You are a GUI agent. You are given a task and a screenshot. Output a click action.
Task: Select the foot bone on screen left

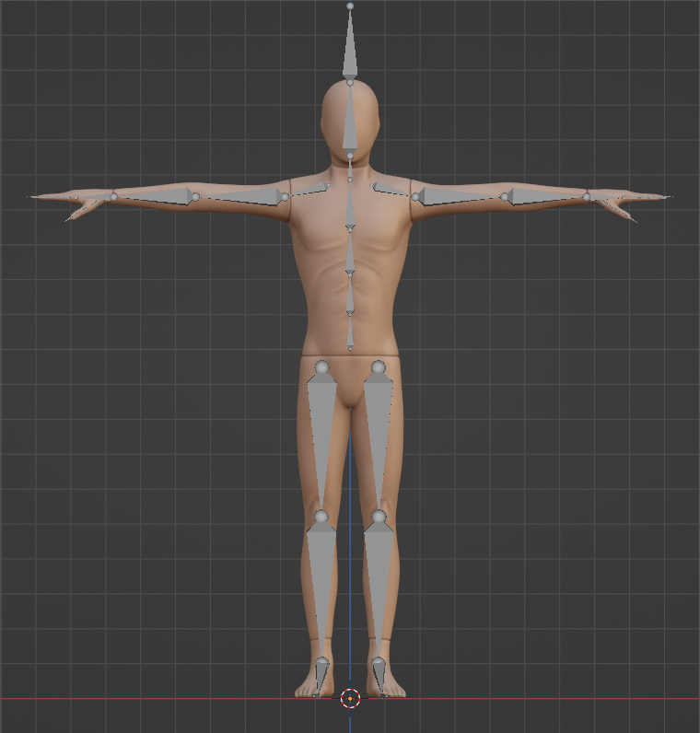click(x=321, y=679)
